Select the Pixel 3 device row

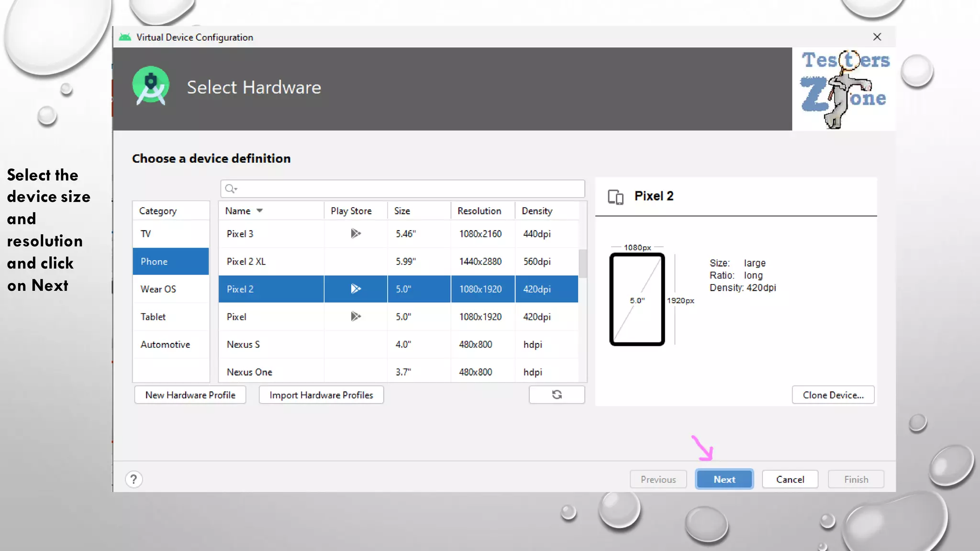(398, 234)
